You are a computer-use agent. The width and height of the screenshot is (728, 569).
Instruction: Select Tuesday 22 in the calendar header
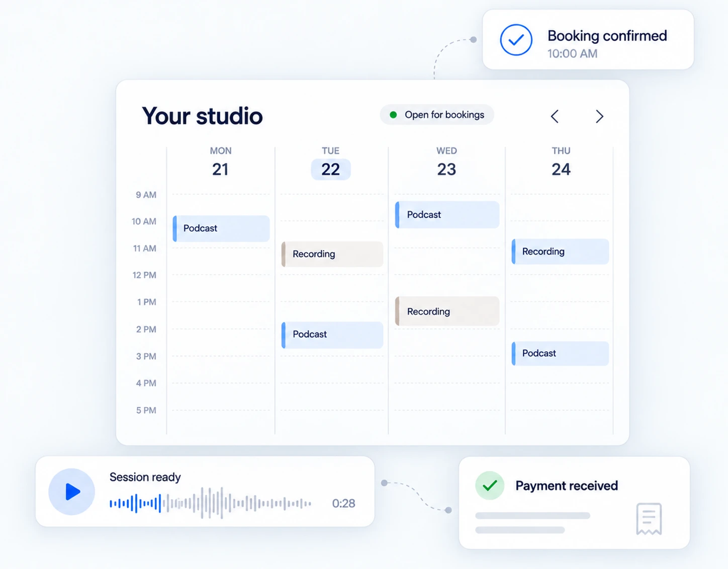coord(331,169)
